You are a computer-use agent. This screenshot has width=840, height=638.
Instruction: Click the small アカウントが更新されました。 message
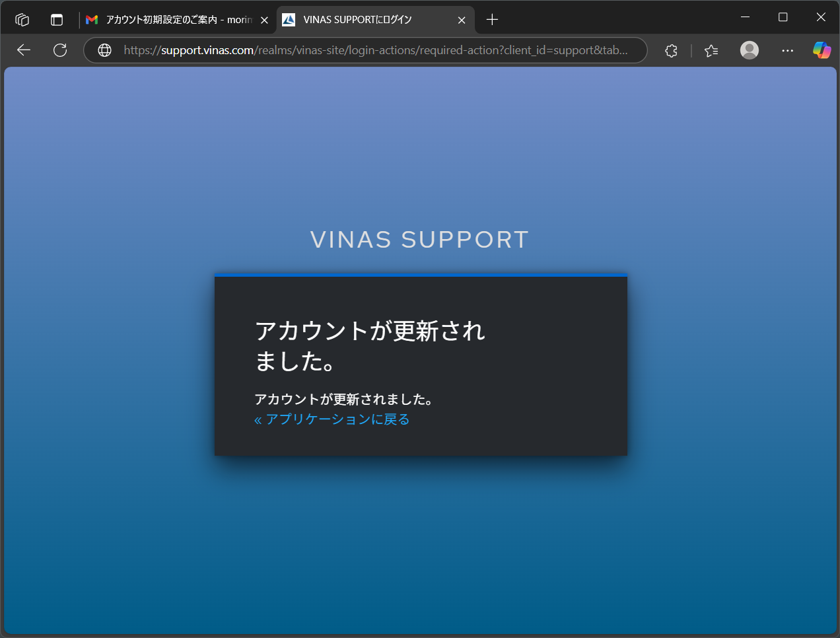pos(344,400)
